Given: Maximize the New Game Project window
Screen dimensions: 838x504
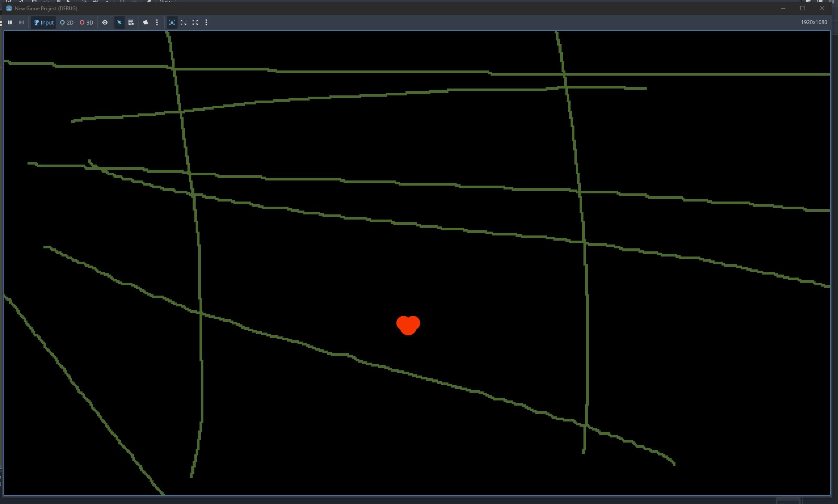Looking at the screenshot, I should click(802, 8).
